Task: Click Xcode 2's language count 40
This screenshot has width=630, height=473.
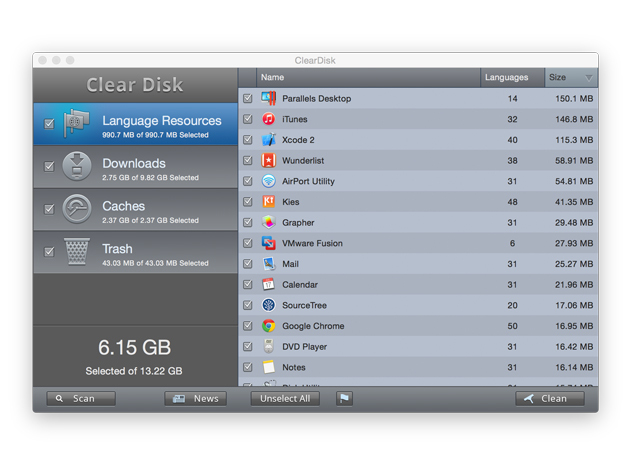Action: pyautogui.click(x=512, y=140)
